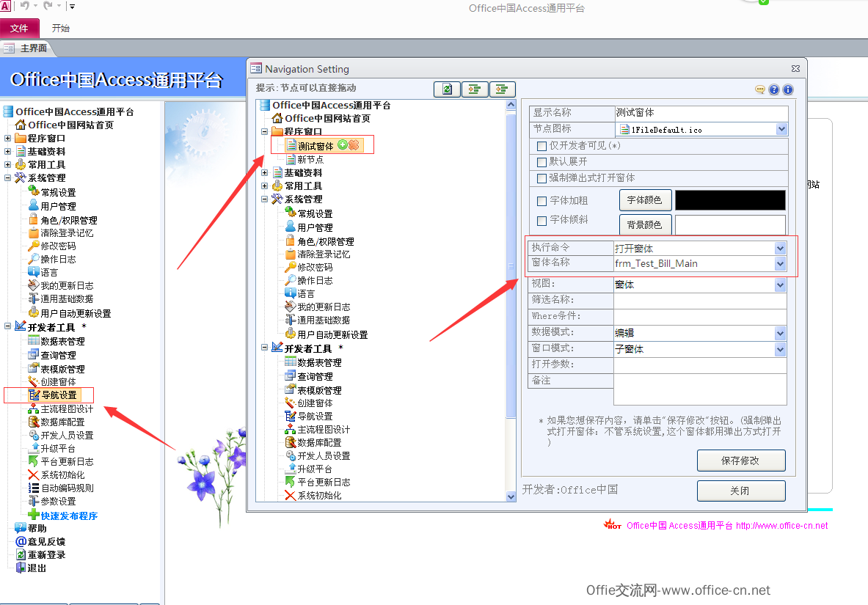The height and width of the screenshot is (605, 868).
Task: Click 操作日志 magnifier icon in main window tree
Action: [x=34, y=259]
